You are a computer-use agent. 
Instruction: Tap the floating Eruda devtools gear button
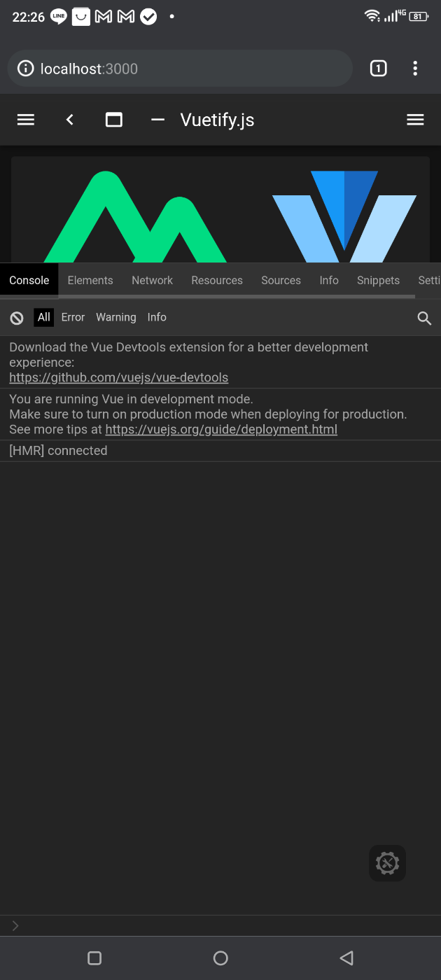point(387,862)
